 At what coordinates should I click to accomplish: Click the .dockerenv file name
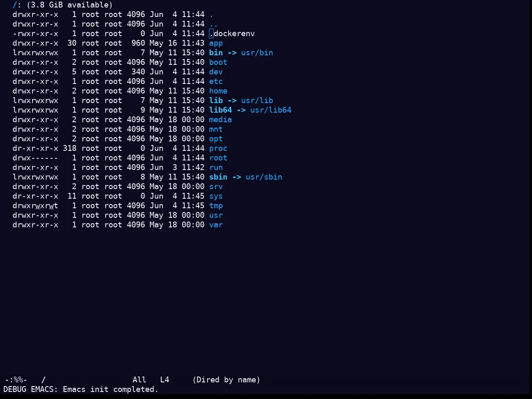(232, 34)
